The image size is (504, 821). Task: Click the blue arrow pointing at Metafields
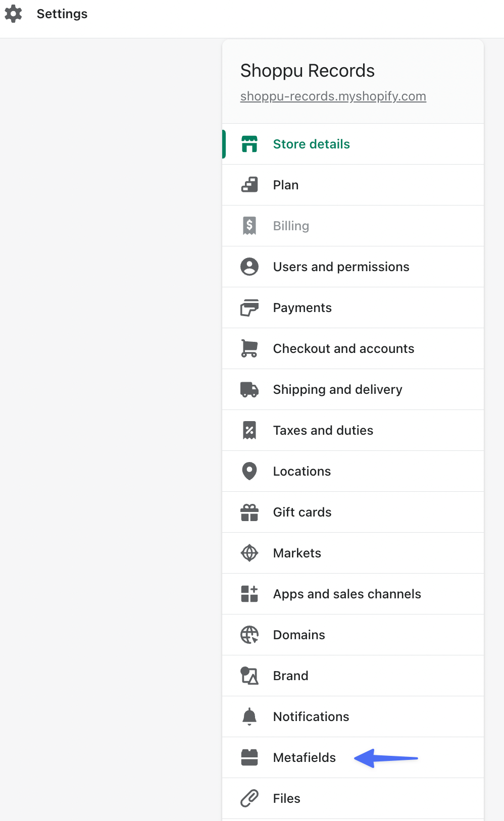(386, 758)
